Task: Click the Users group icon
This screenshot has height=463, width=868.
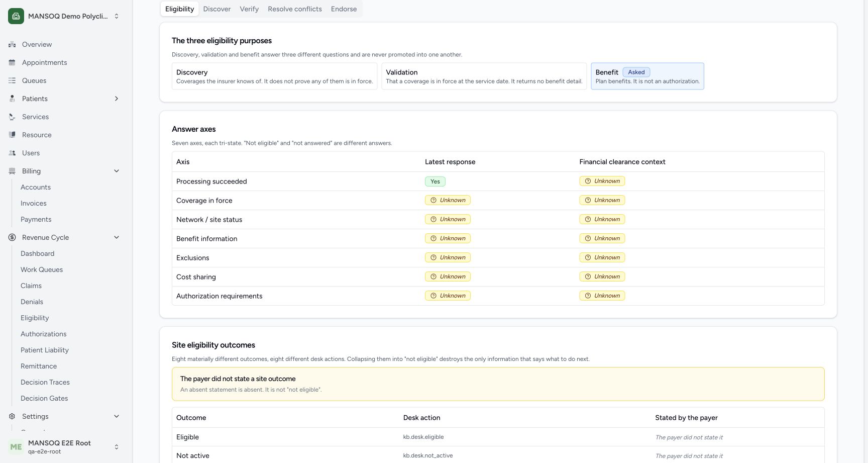Action: click(12, 153)
